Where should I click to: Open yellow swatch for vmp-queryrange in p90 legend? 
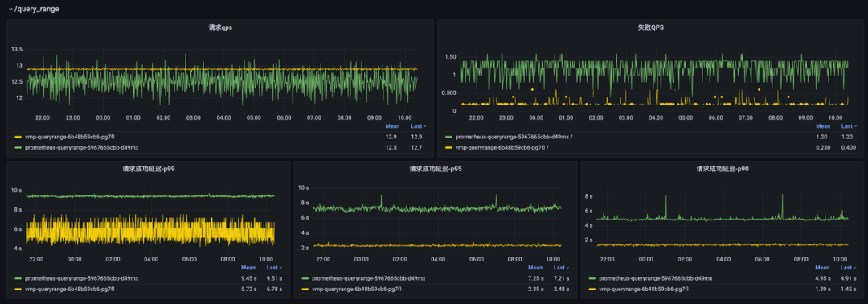pos(592,289)
